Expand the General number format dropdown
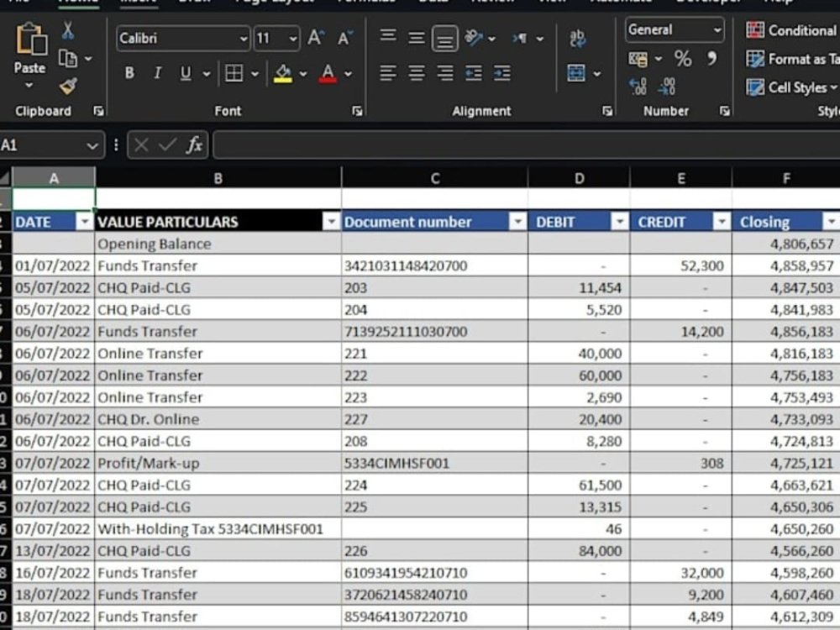The width and height of the screenshot is (840, 630). coord(717,30)
